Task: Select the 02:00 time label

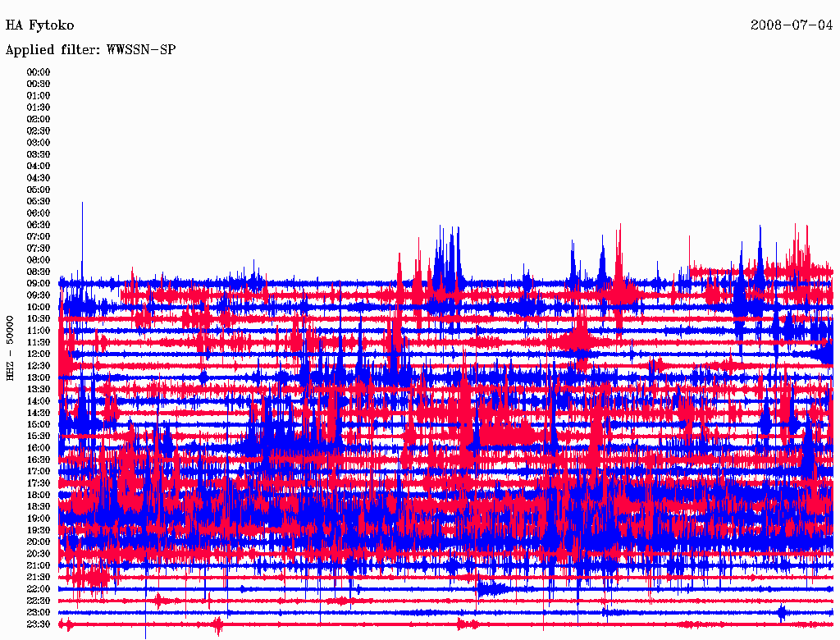Action: [x=39, y=120]
